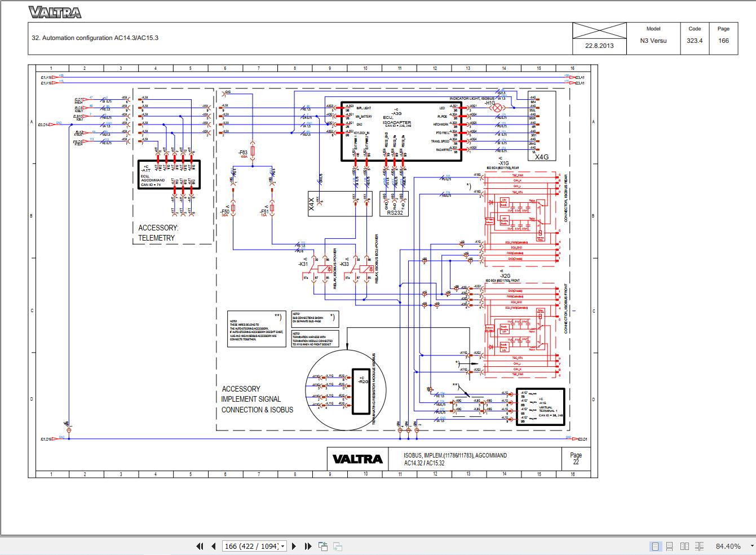756x555 pixels.
Task: Switch to single page view
Action: point(655,546)
